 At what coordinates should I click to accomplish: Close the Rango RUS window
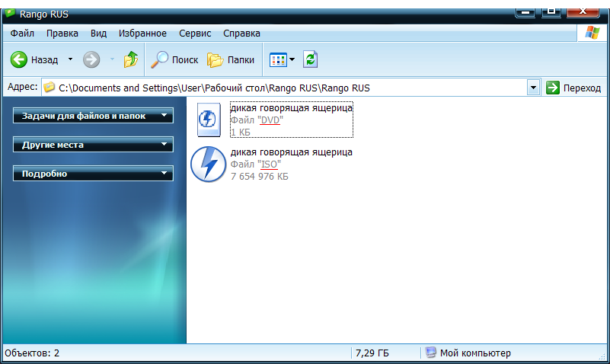583,12
